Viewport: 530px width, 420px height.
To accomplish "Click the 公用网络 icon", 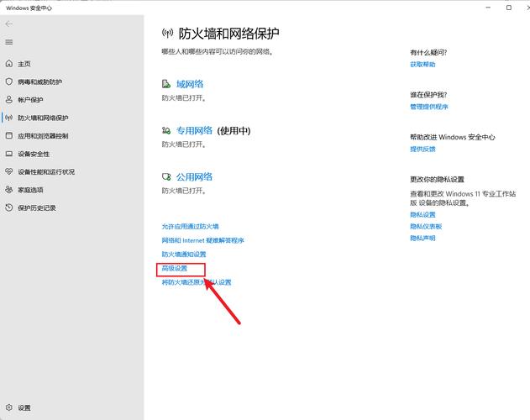I will (166, 176).
